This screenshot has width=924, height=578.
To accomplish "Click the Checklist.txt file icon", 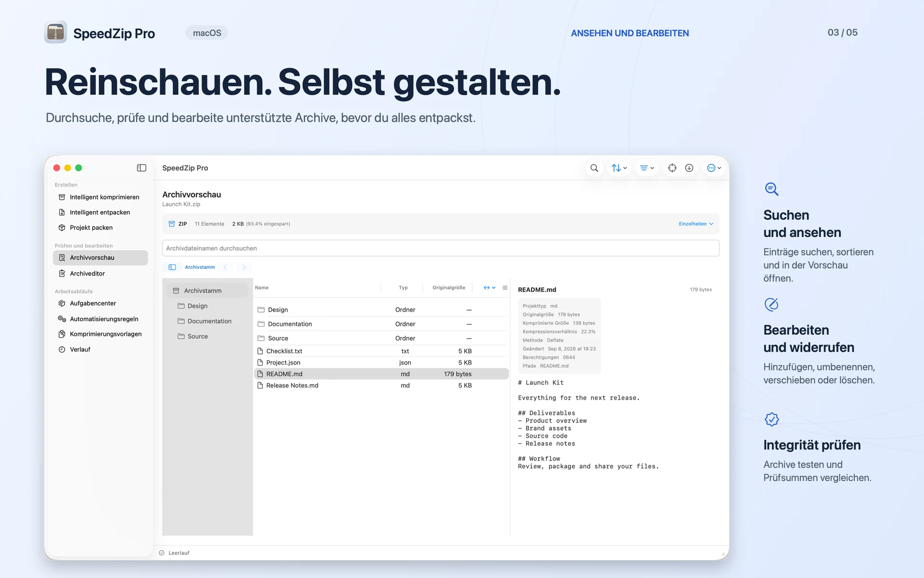I will coord(260,351).
